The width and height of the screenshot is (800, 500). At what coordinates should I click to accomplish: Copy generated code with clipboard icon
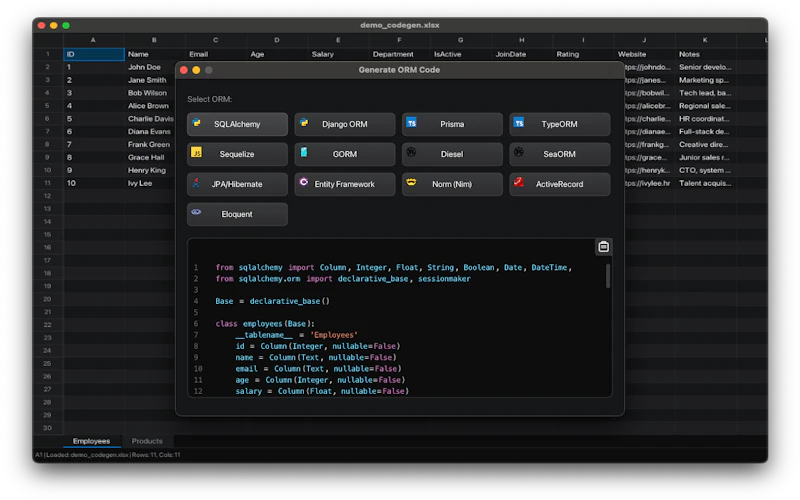click(x=604, y=247)
